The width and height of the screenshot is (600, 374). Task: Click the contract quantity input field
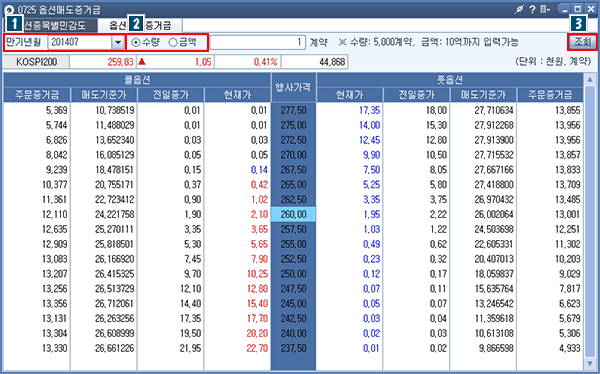click(x=258, y=42)
